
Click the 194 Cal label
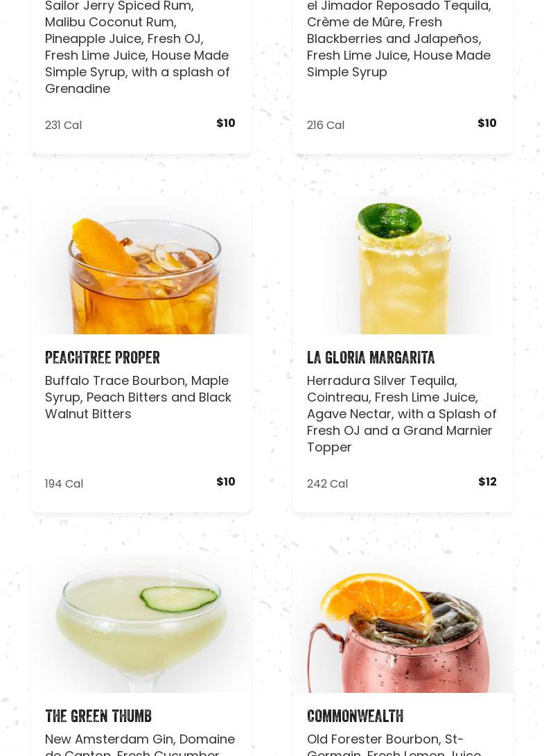tap(64, 483)
